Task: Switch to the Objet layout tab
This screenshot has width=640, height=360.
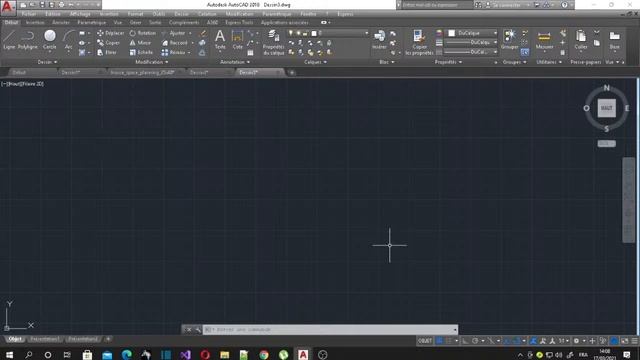Action: [15, 339]
